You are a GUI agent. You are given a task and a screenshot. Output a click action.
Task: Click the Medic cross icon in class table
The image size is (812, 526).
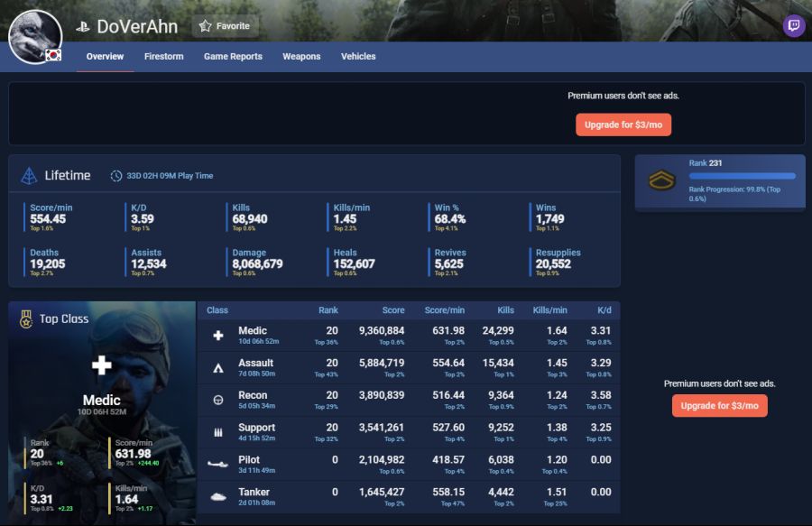tap(218, 336)
